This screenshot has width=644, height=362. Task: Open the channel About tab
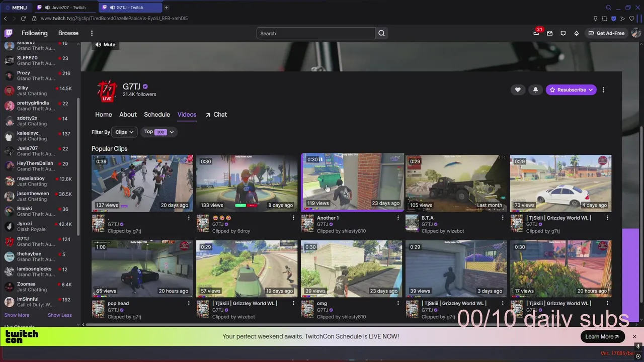pyautogui.click(x=128, y=115)
